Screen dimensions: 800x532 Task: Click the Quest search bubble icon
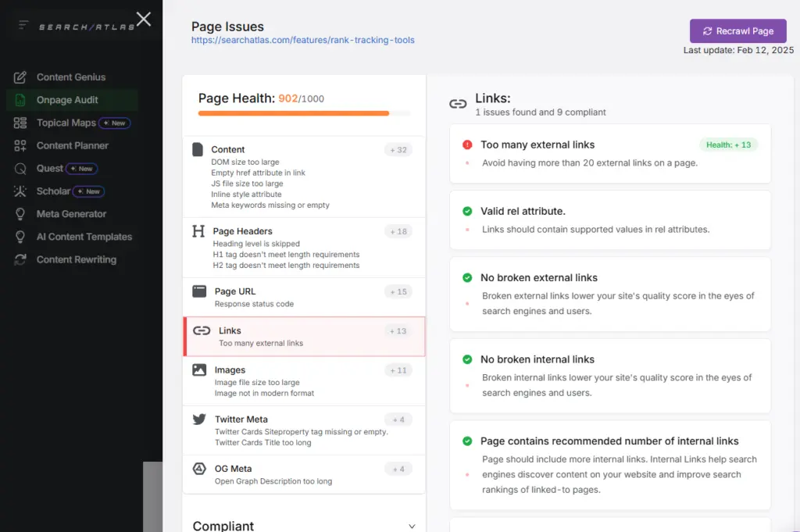point(20,168)
